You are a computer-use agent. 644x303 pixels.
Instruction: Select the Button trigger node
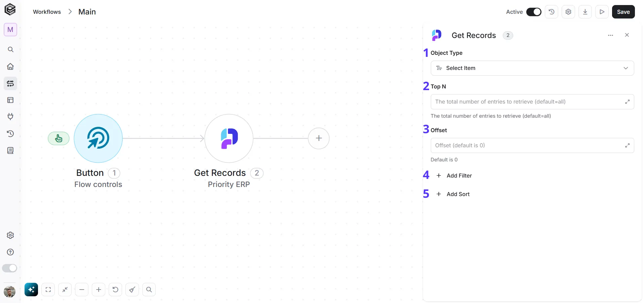tap(98, 138)
